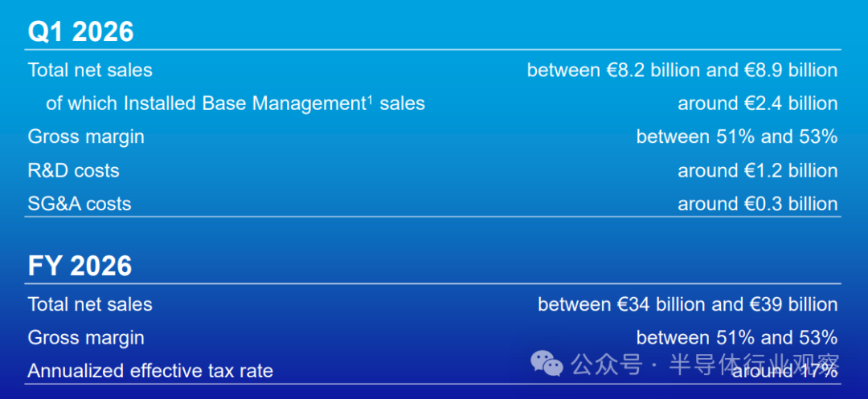This screenshot has height=399, width=868.
Task: Click the Total net sales label under FY 2026
Action: point(90,305)
